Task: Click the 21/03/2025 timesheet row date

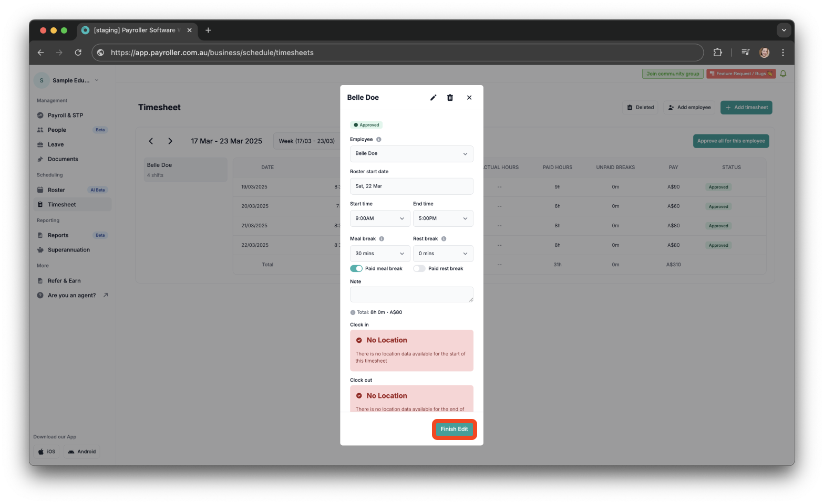Action: [x=254, y=226]
